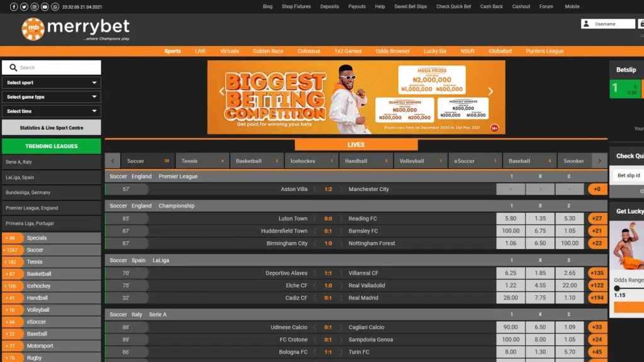Expand Basketball in the sports list
Screen dimensions: 644x362
click(x=52, y=274)
